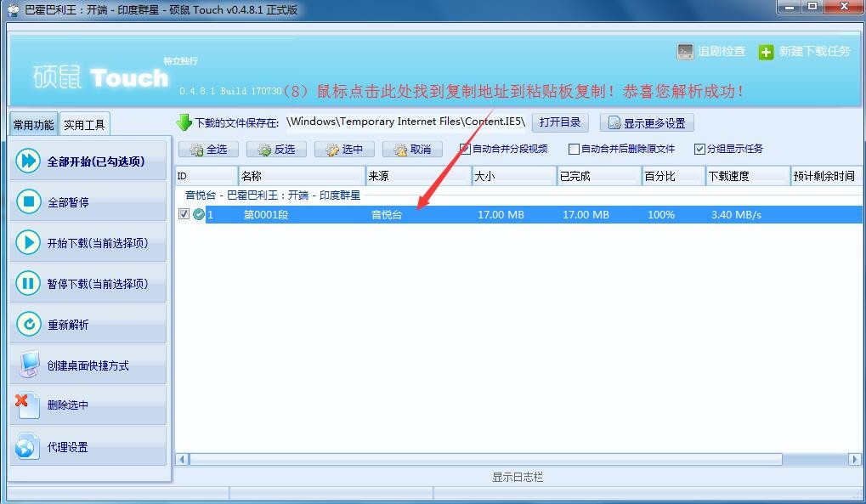The height and width of the screenshot is (504, 866).
Task: Click the 全部开始(已勾选项) play icon
Action: tap(28, 161)
